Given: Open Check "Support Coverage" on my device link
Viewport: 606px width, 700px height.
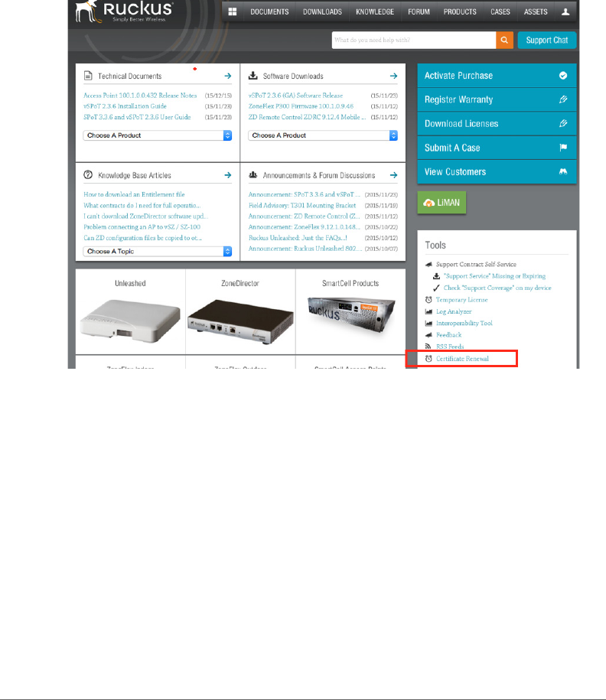Looking at the screenshot, I should coord(497,288).
